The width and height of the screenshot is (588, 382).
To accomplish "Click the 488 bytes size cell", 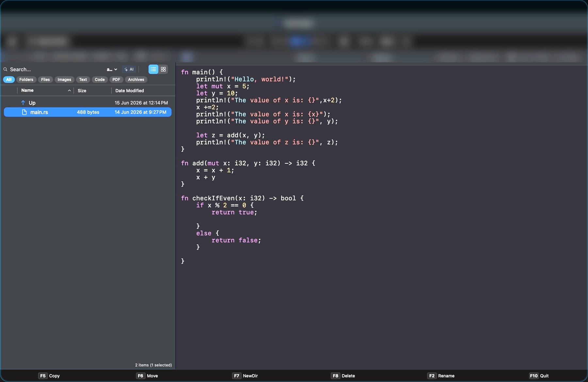I will pyautogui.click(x=88, y=112).
